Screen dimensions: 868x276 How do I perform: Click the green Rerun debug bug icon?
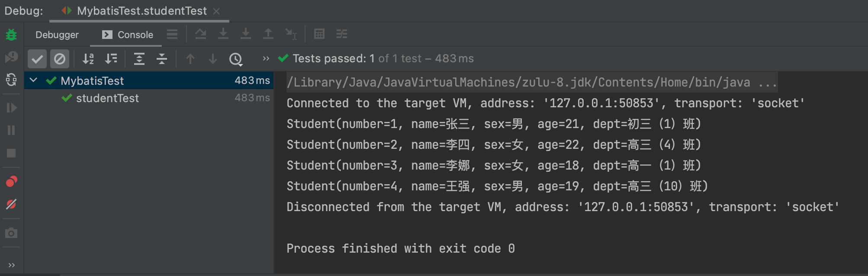tap(11, 35)
